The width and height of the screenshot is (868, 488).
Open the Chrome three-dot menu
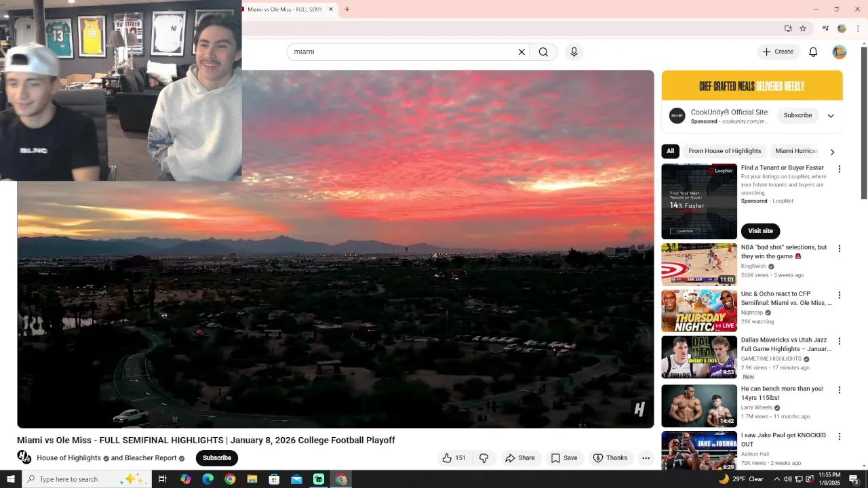(x=858, y=28)
